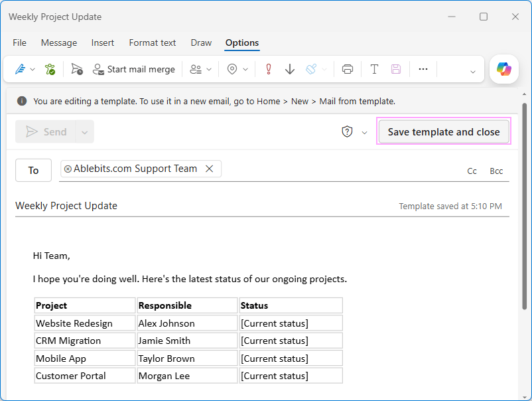
Task: Add Bcc recipients field
Action: tap(496, 171)
